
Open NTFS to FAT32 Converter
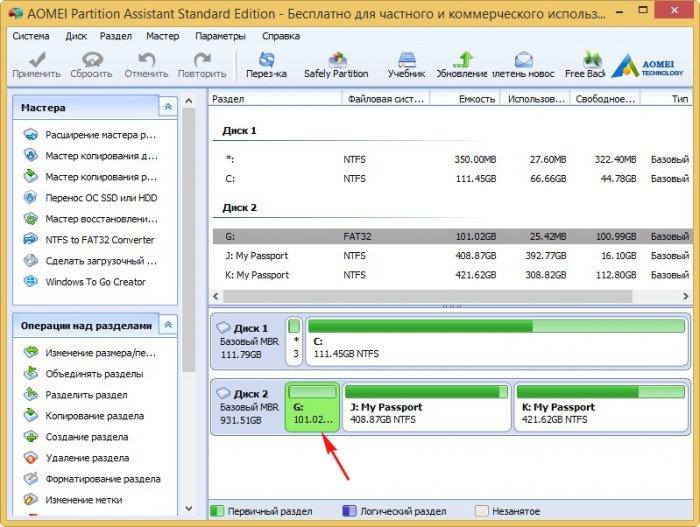[x=100, y=240]
